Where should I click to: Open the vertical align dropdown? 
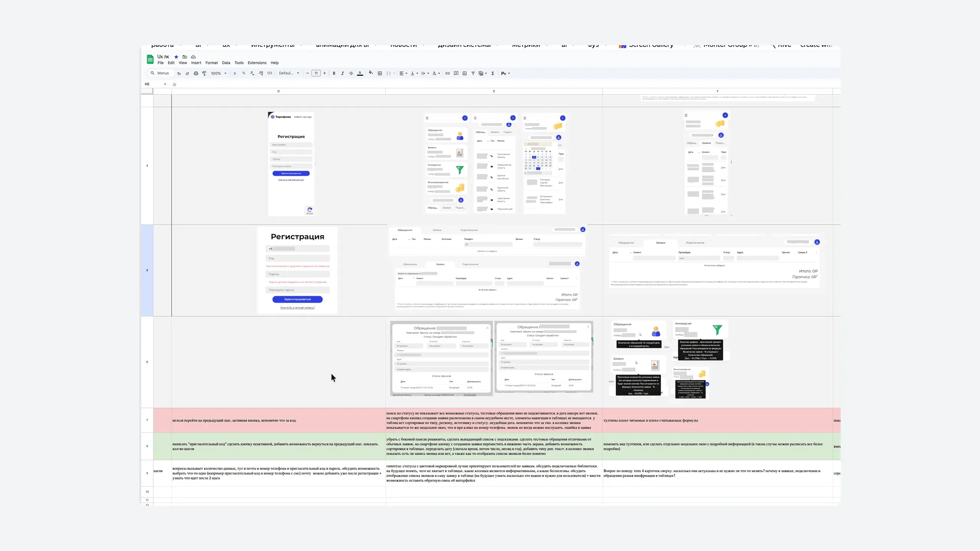(x=414, y=73)
